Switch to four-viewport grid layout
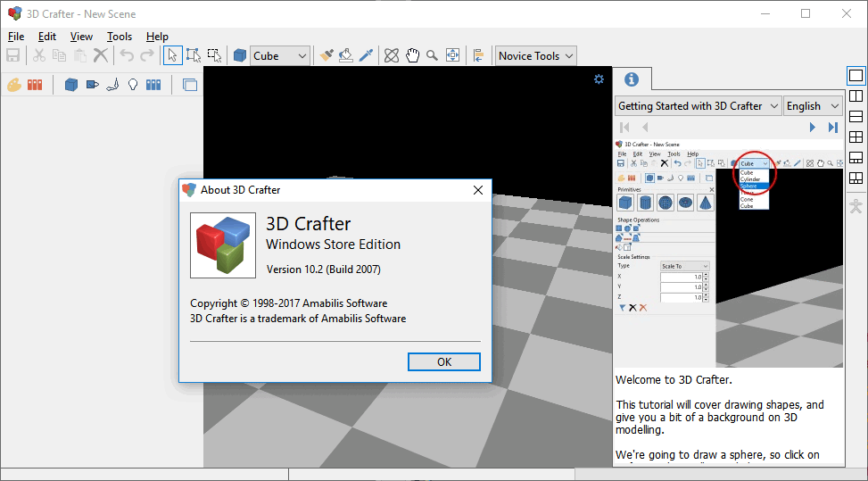The height and width of the screenshot is (481, 868). (x=856, y=137)
